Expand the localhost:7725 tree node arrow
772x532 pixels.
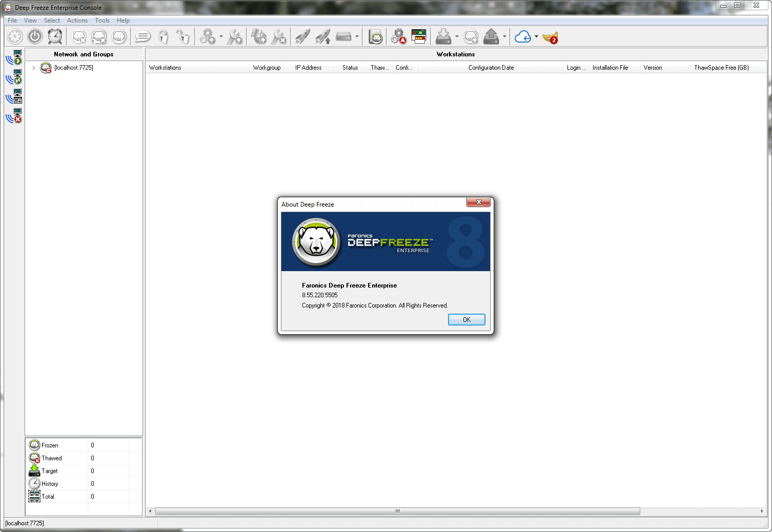point(34,68)
